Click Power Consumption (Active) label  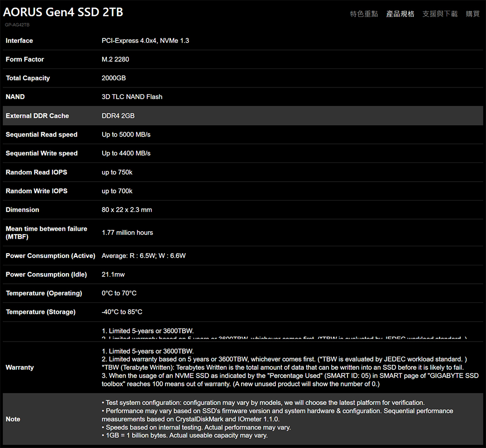[51, 256]
